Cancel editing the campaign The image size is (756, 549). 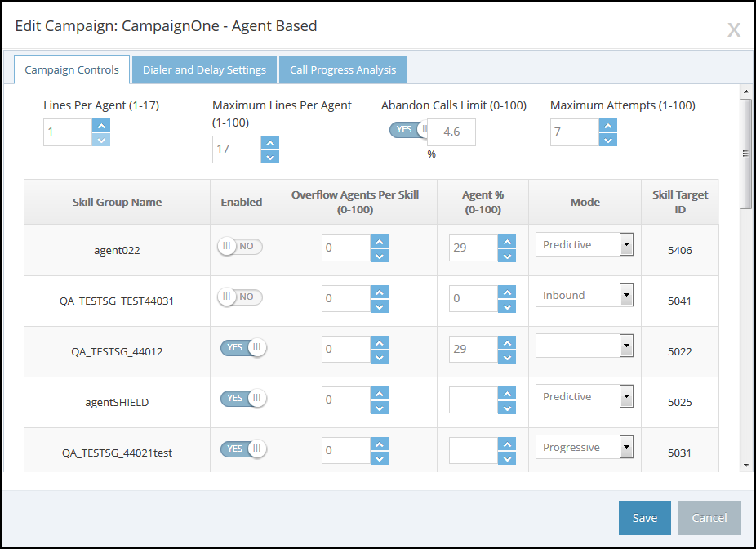[x=709, y=518]
